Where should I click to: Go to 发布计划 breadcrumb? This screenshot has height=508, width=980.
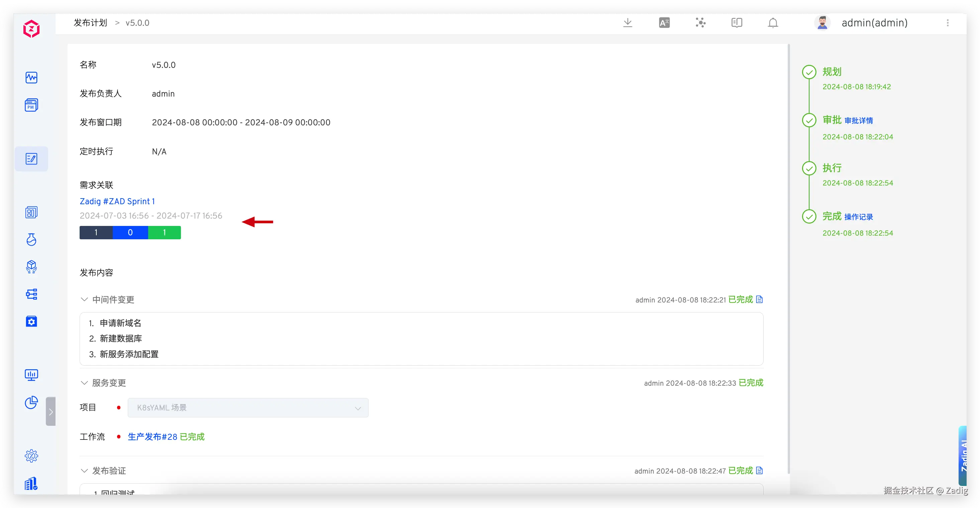tap(90, 23)
